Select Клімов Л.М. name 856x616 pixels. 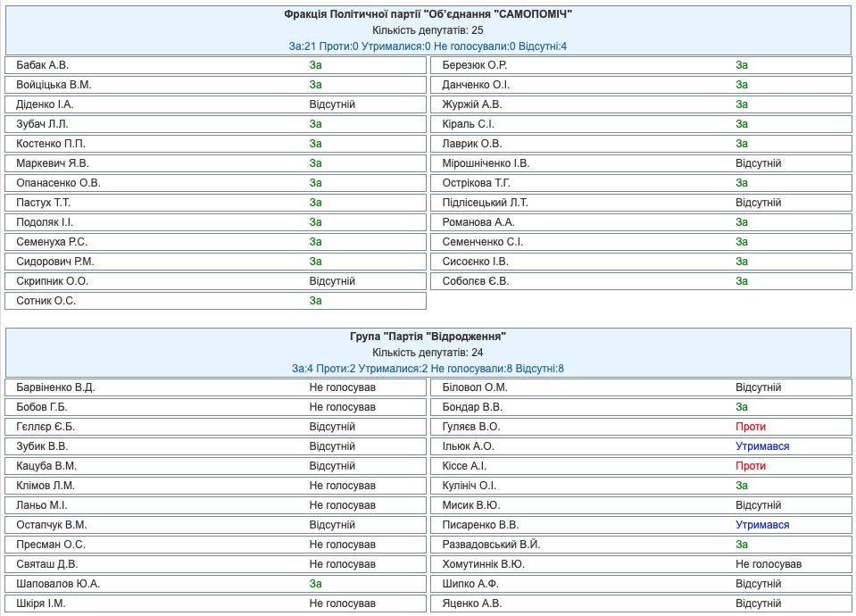(46, 486)
